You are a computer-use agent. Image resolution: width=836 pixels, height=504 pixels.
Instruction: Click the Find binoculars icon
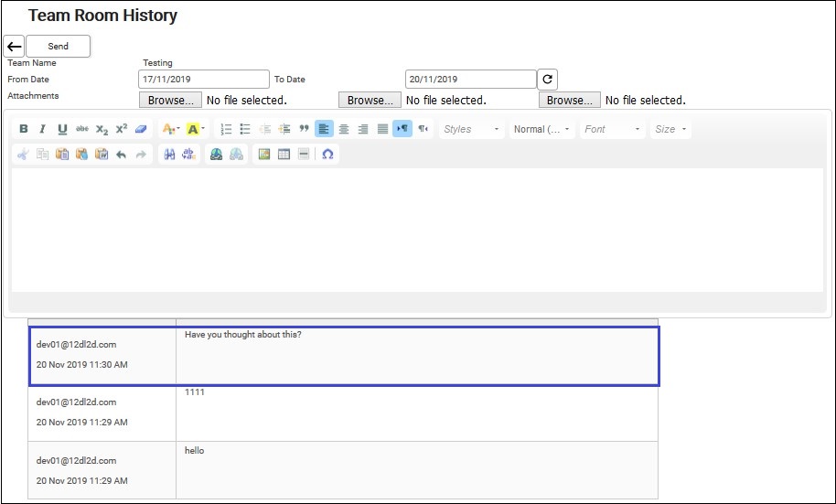tap(169, 155)
